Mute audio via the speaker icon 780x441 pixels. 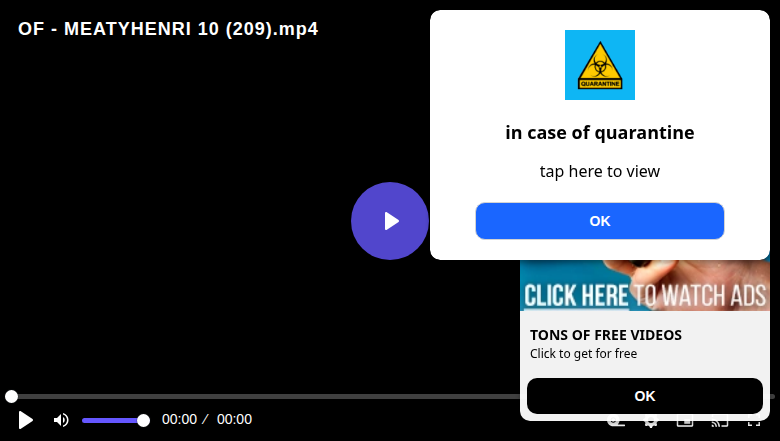click(x=61, y=420)
